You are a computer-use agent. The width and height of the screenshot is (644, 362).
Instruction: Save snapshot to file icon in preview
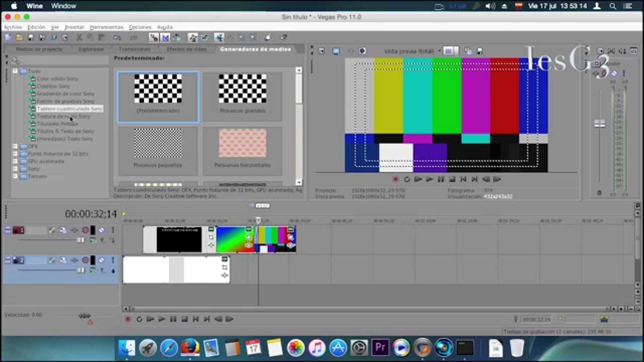click(x=479, y=51)
